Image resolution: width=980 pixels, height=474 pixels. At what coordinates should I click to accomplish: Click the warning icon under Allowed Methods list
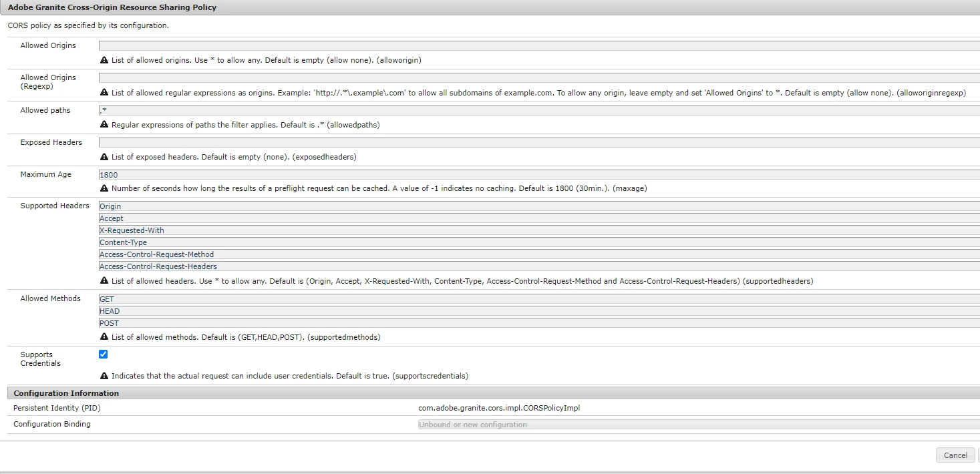tap(104, 337)
